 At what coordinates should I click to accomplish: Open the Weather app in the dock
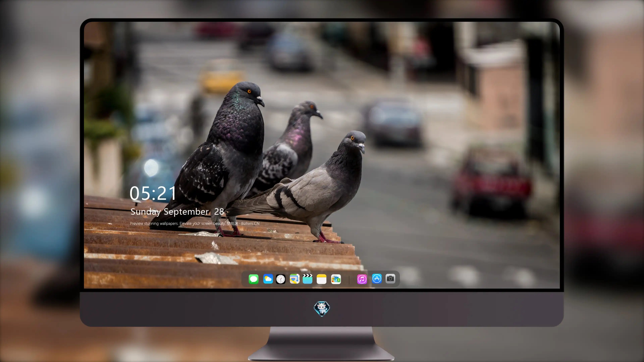point(268,279)
